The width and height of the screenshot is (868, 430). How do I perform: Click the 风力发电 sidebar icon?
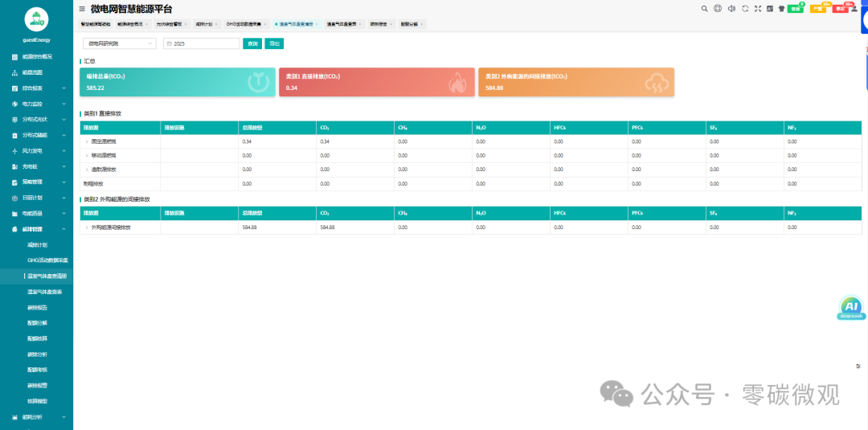(x=15, y=150)
